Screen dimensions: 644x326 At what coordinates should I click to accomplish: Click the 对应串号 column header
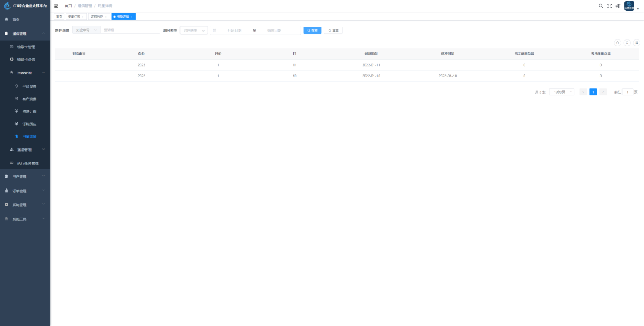pos(79,54)
